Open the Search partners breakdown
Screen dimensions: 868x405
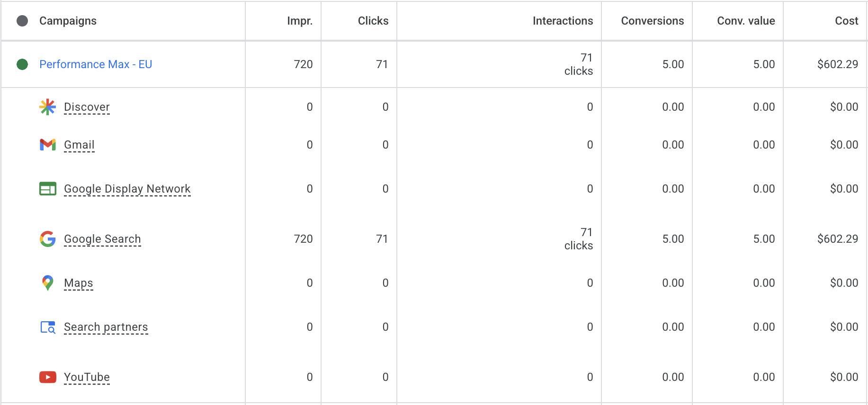[x=106, y=327]
